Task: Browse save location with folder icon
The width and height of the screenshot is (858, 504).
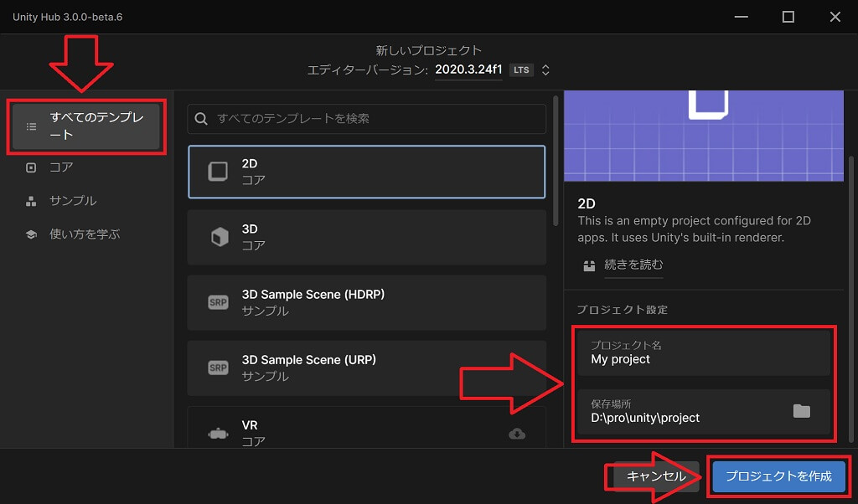Action: click(802, 411)
